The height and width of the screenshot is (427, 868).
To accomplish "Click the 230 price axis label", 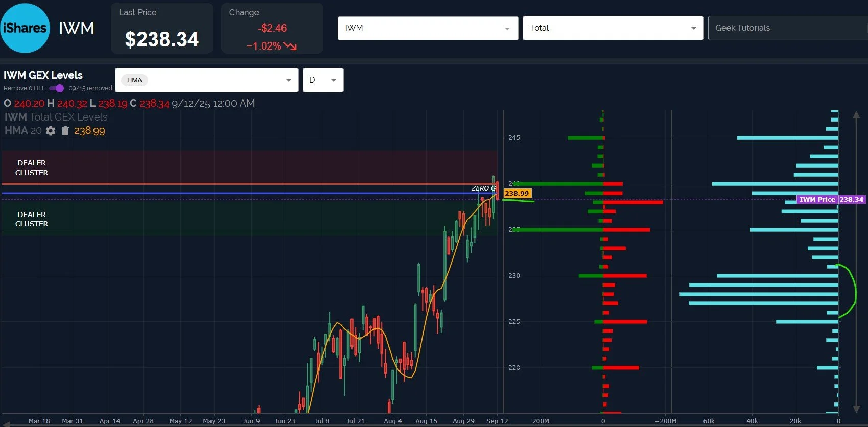I will [514, 276].
